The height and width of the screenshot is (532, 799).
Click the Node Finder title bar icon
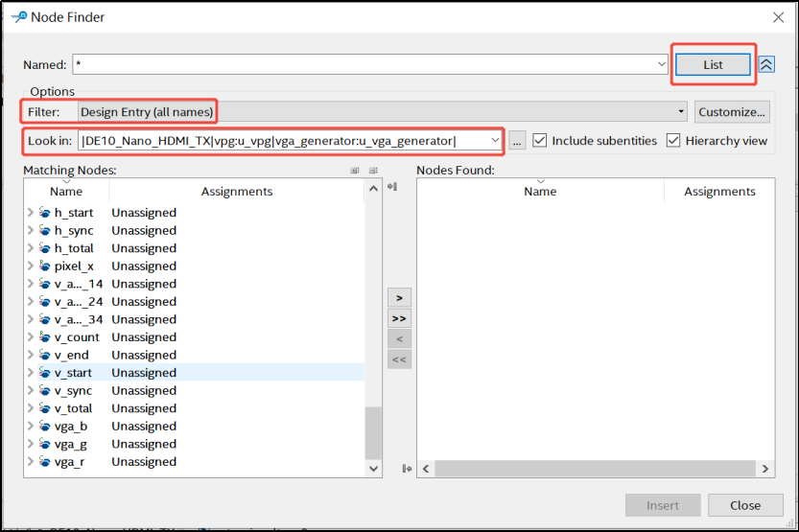pyautogui.click(x=19, y=17)
